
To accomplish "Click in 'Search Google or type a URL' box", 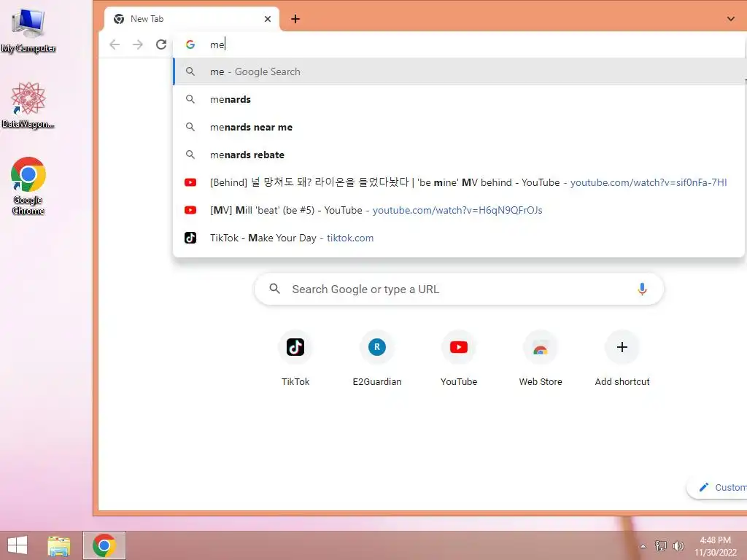I will 460,289.
